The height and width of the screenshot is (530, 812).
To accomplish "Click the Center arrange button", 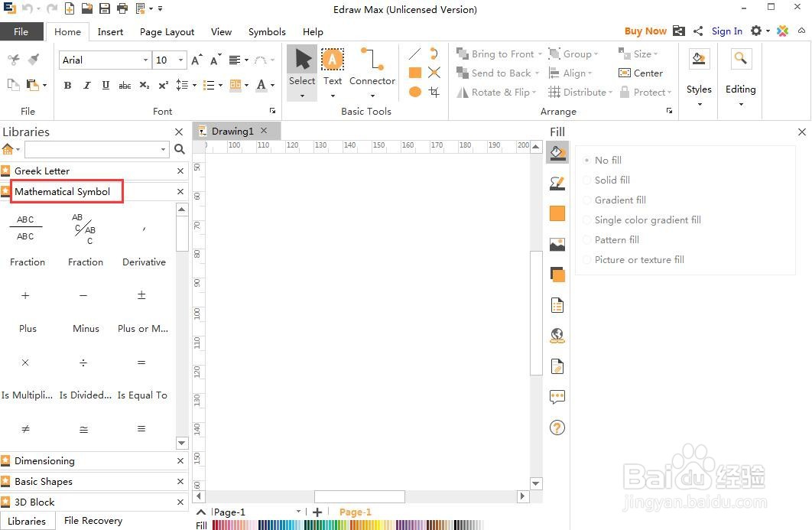I will click(x=641, y=73).
